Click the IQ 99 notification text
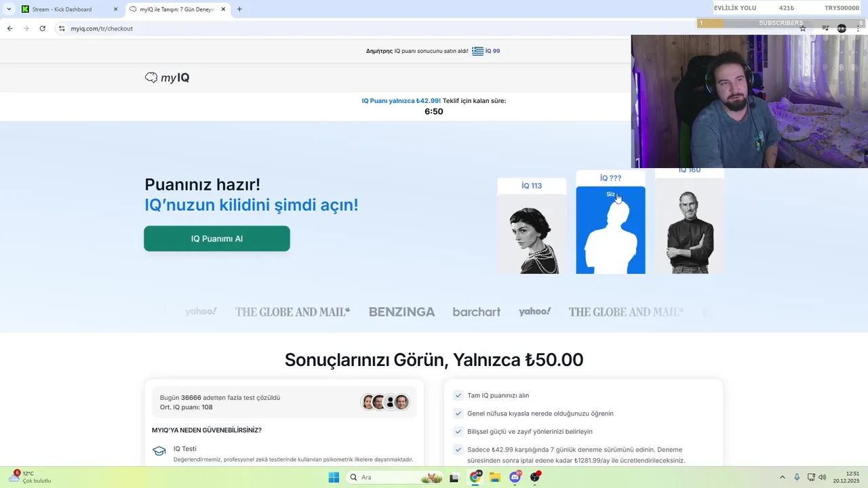 [493, 51]
